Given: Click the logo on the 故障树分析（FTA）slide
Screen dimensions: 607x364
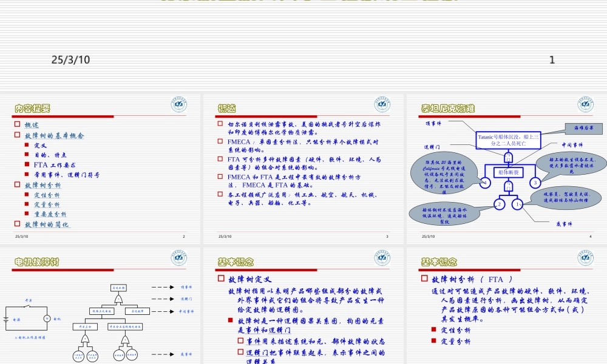Looking at the screenshot, I should click(585, 258).
